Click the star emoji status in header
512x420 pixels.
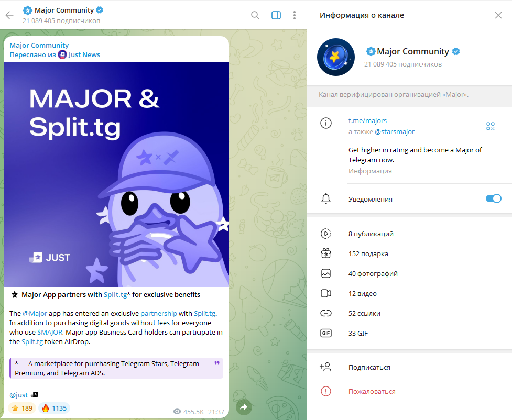28,10
